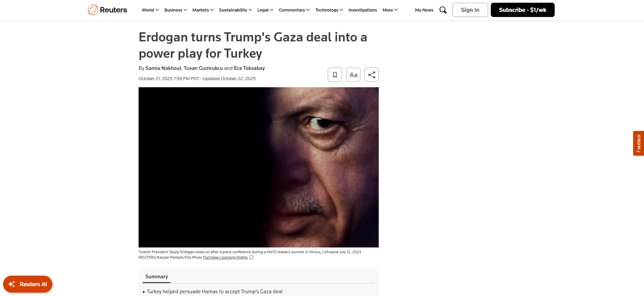Click the Sign In button
644x296 pixels.
pyautogui.click(x=470, y=10)
